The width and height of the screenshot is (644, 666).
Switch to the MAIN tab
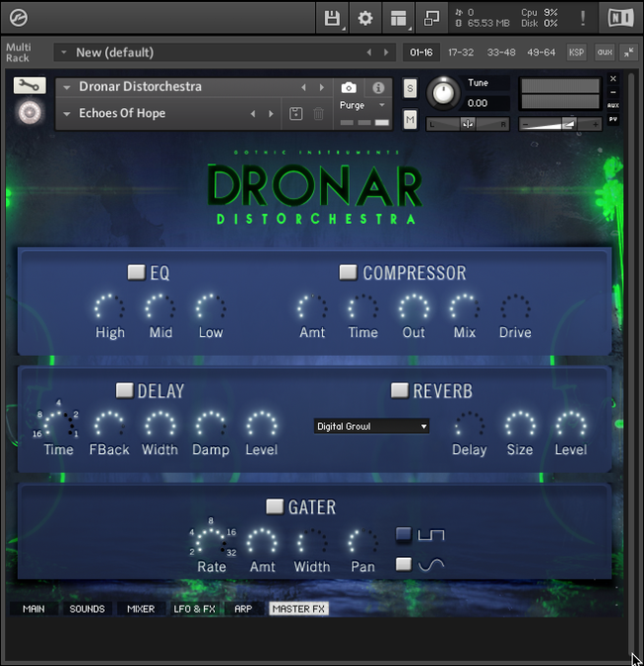(34, 609)
